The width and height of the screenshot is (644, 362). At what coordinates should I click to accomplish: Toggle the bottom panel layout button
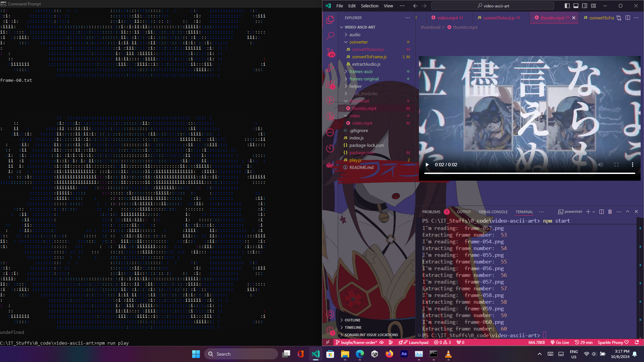[x=576, y=6]
